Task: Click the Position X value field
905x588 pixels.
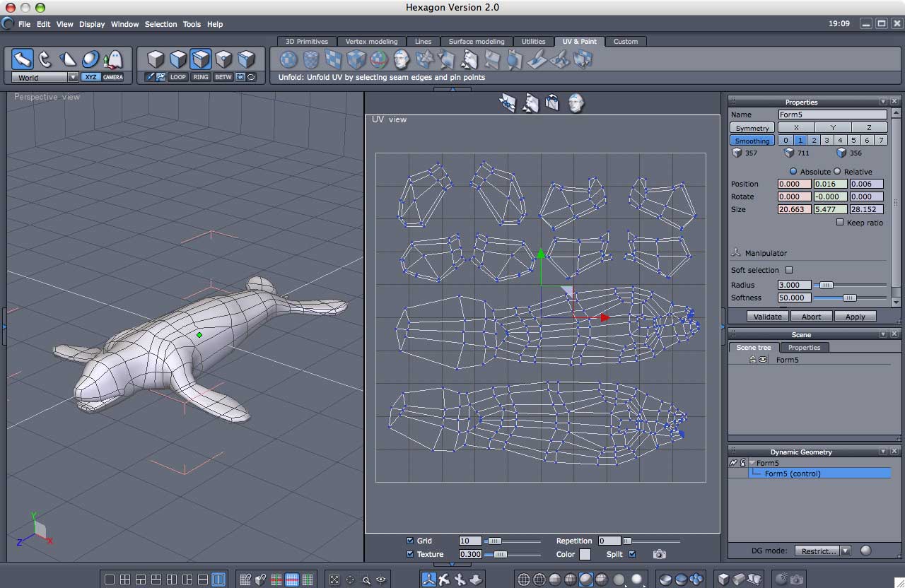Action: pyautogui.click(x=794, y=184)
